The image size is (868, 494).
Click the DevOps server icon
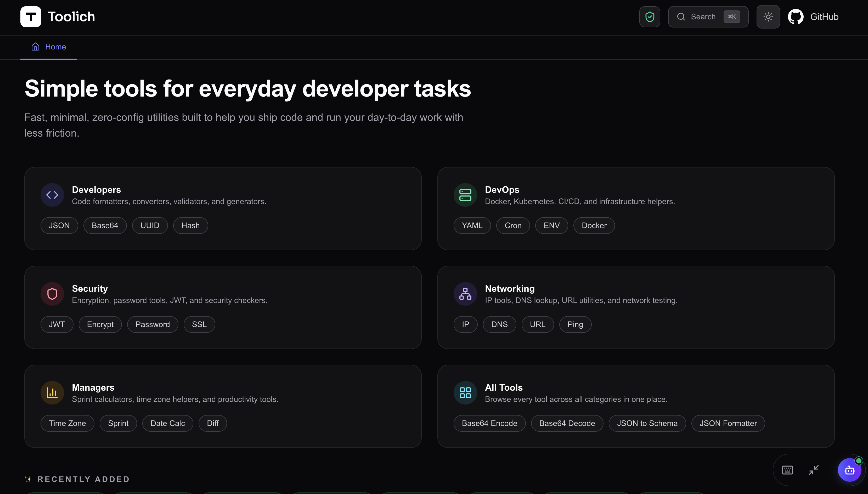coord(465,195)
